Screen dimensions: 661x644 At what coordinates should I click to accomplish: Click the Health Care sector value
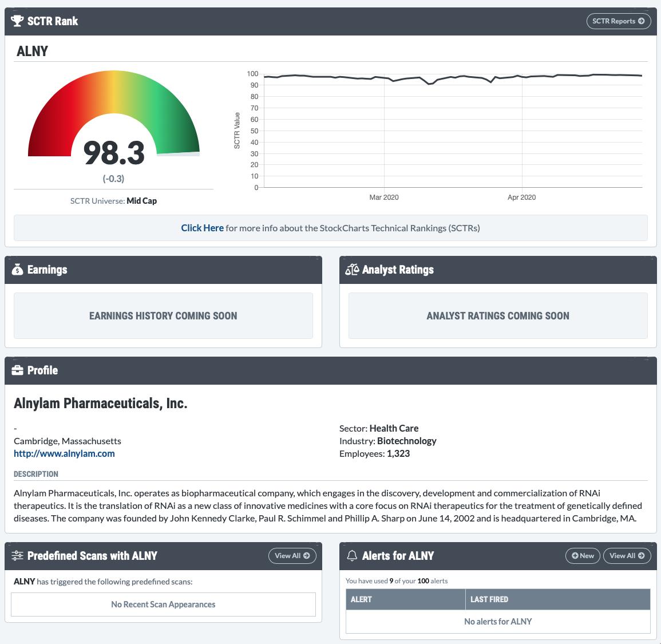(x=394, y=429)
